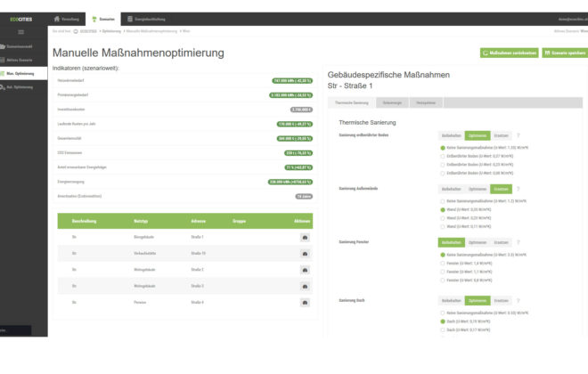Follow the Optimierung breadcrumb link

pyautogui.click(x=111, y=31)
